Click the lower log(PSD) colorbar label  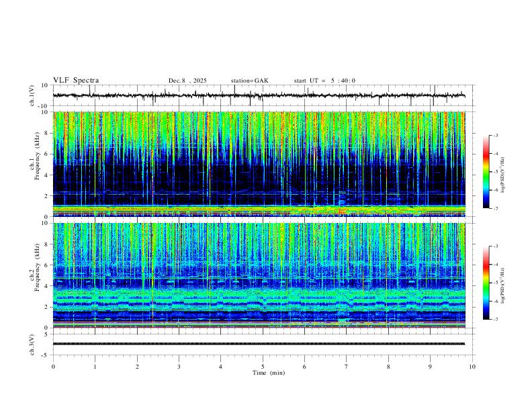502,286
